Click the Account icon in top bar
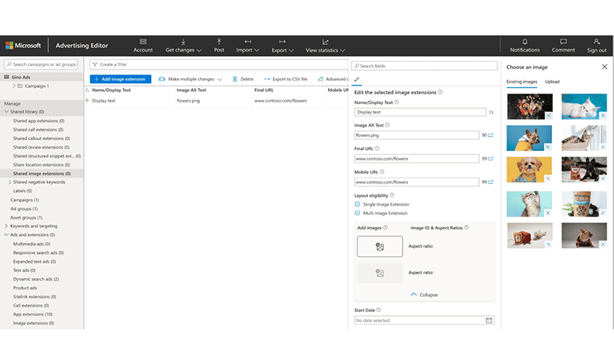 coord(143,42)
